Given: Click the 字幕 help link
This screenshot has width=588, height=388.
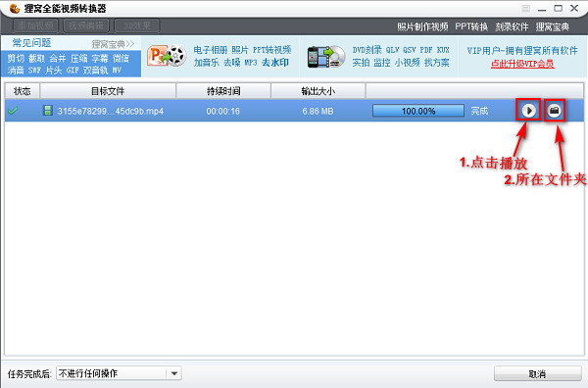Looking at the screenshot, I should click(100, 59).
